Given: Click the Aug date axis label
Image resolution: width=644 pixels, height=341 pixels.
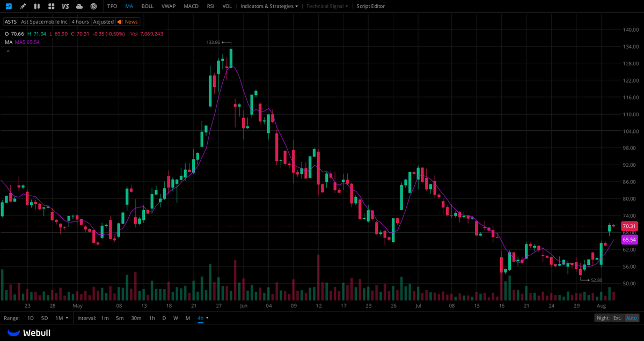Looking at the screenshot, I should (x=602, y=306).
